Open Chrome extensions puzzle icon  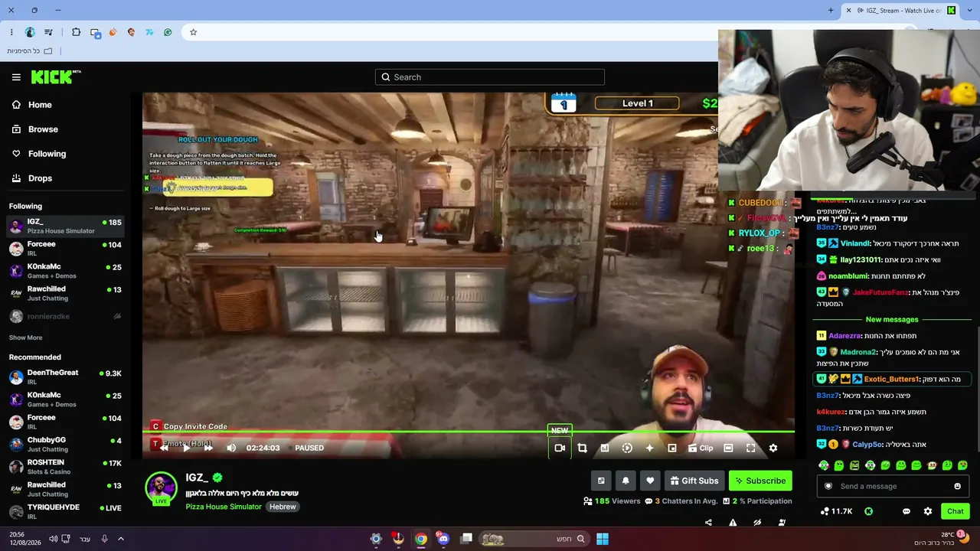tap(76, 32)
